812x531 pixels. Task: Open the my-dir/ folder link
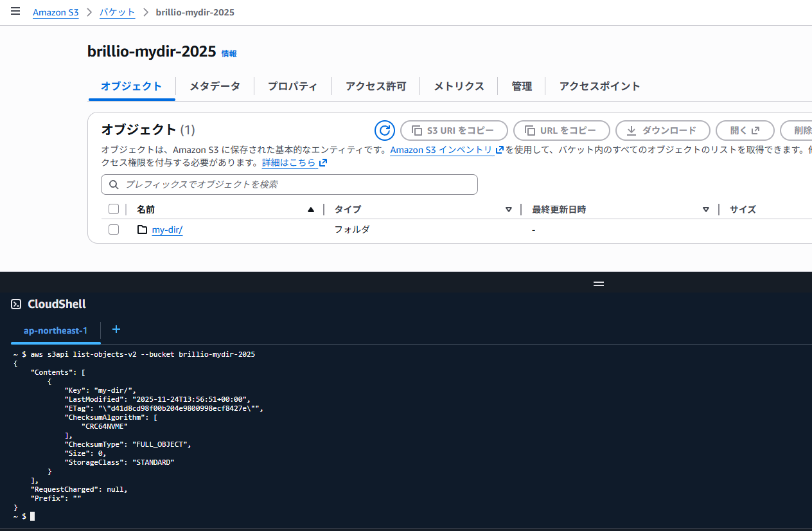point(167,230)
